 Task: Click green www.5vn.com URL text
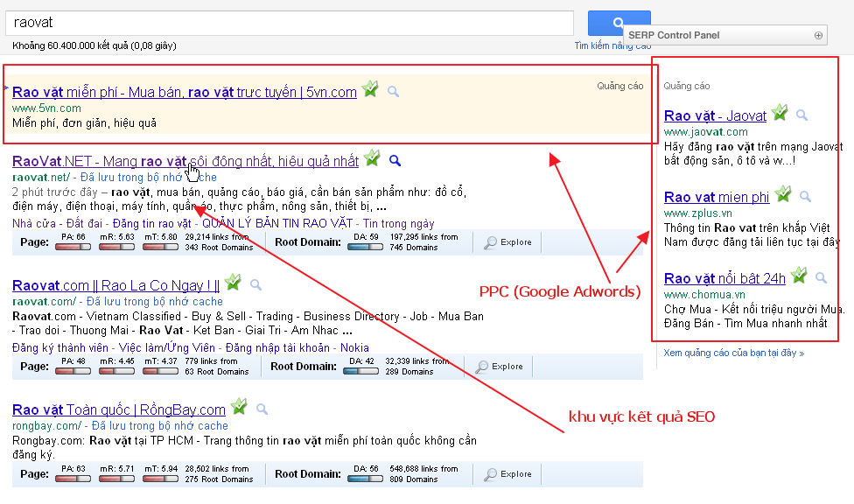(47, 108)
